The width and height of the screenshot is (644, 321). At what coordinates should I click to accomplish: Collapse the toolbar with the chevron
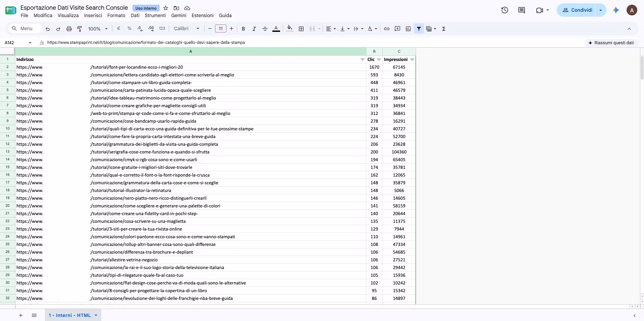point(629,29)
